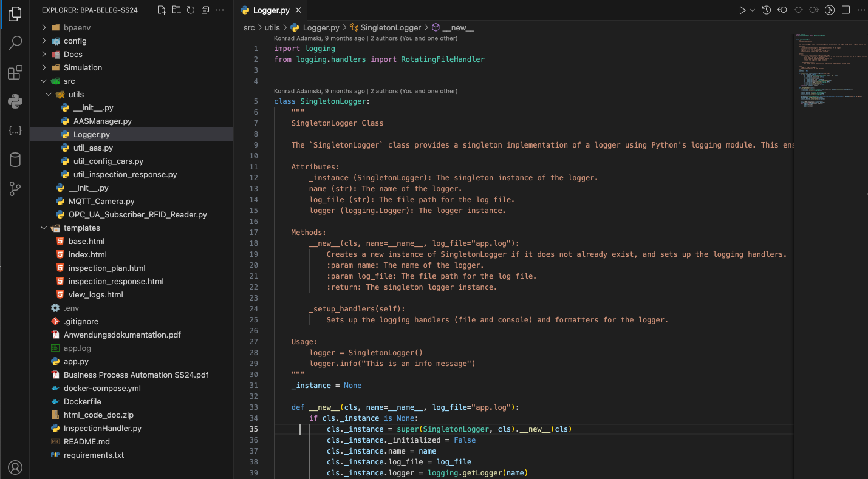Viewport: 868px width, 479px height.
Task: Select the Logger.py editor tab
Action: tap(272, 10)
